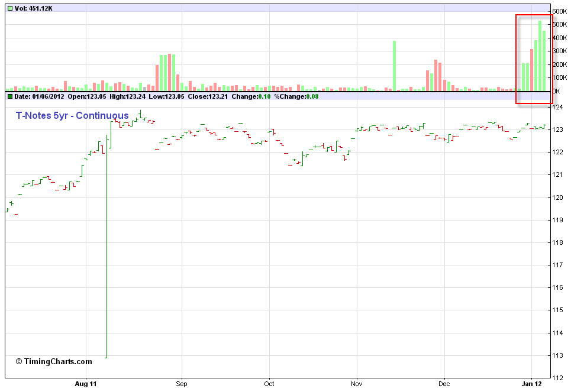The image size is (571, 392).
Task: Select the red volume bar inside the red box
Action: pos(531,70)
